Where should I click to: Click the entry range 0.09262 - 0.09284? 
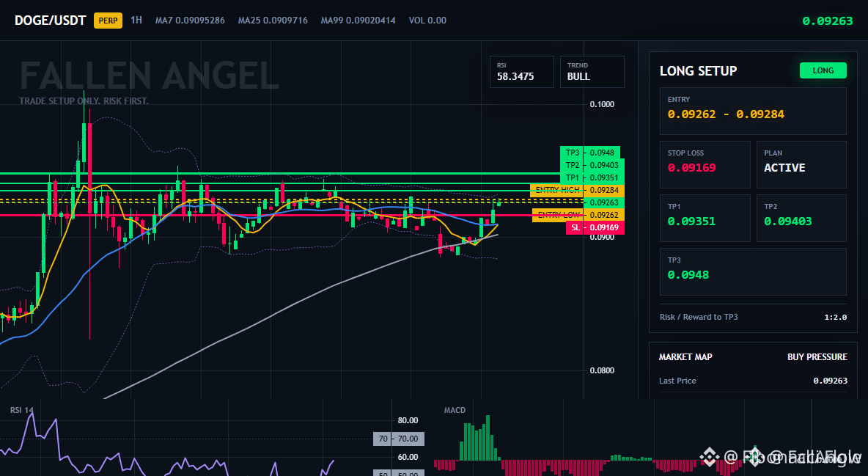(x=726, y=114)
